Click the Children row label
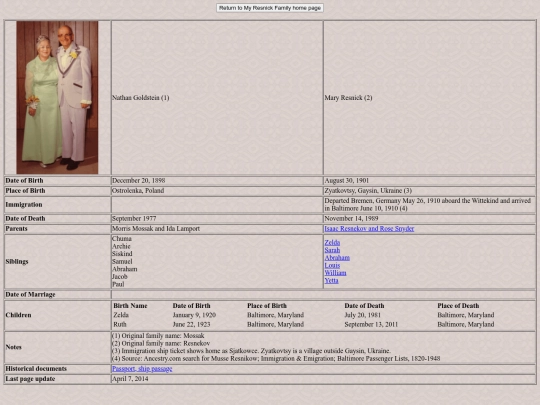The image size is (540, 405). [18, 315]
